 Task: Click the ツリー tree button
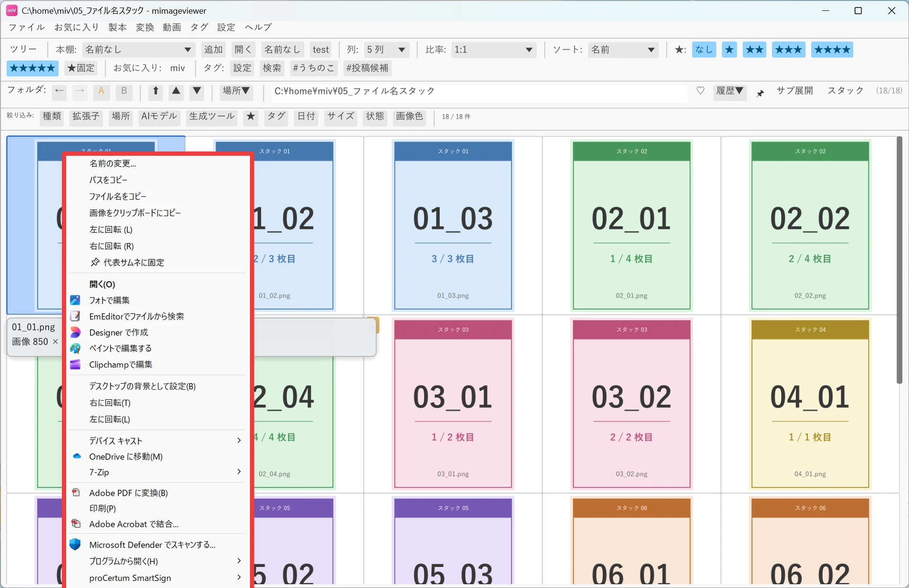(x=23, y=50)
